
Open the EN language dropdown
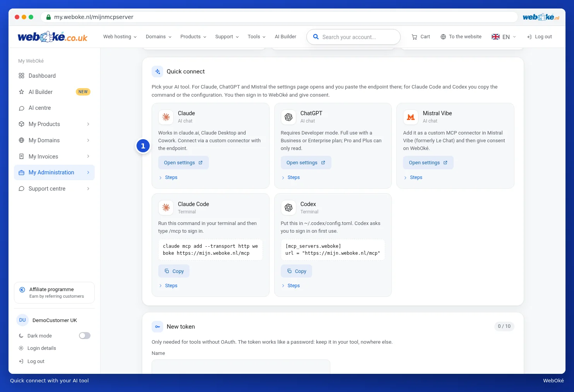(504, 37)
